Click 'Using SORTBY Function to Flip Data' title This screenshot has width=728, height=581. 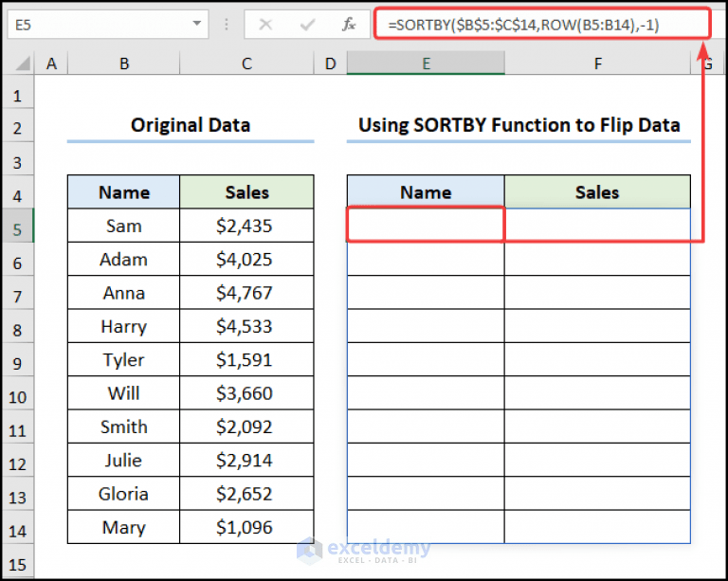pyautogui.click(x=519, y=125)
